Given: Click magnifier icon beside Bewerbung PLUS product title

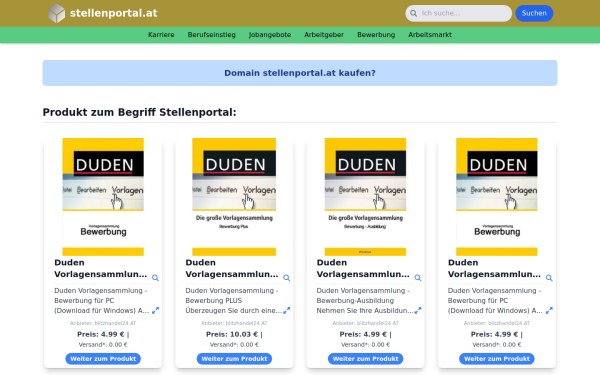Looking at the screenshot, I should coord(287,278).
